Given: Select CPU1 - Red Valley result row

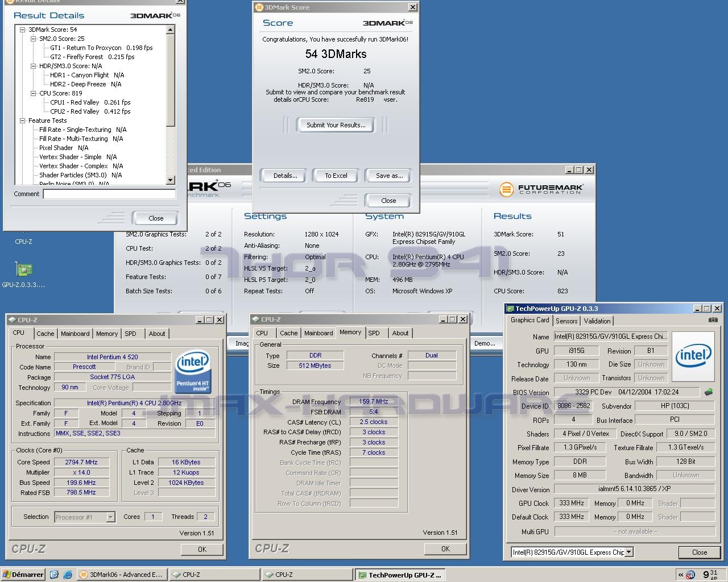Looking at the screenshot, I should pos(90,102).
